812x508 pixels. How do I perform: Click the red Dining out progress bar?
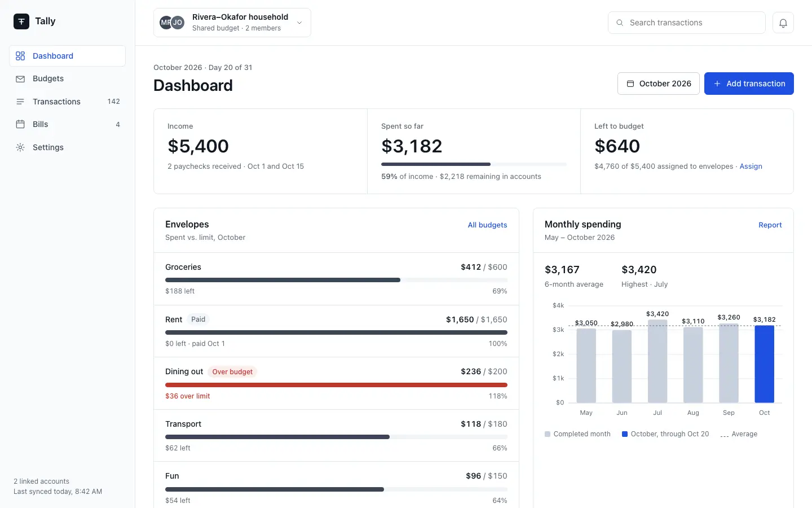pos(336,385)
